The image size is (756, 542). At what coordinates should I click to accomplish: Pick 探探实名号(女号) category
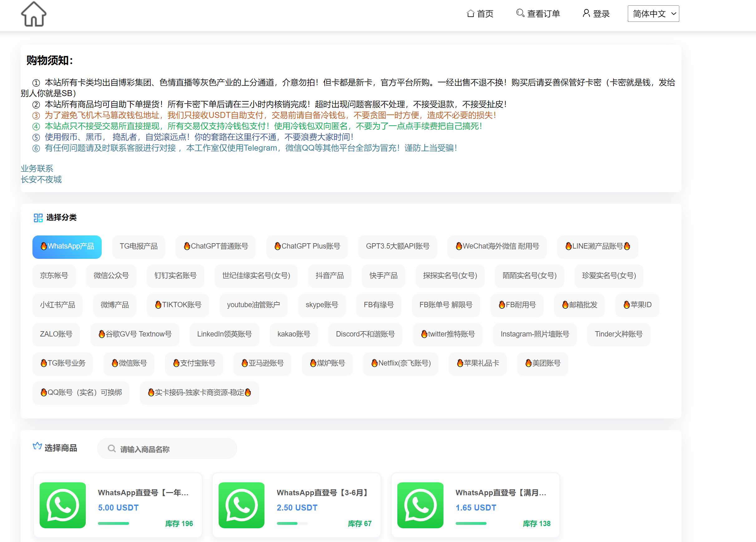click(450, 276)
